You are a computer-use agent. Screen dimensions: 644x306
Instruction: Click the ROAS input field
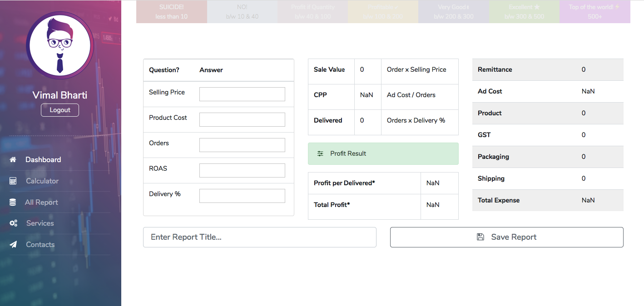[x=242, y=170]
